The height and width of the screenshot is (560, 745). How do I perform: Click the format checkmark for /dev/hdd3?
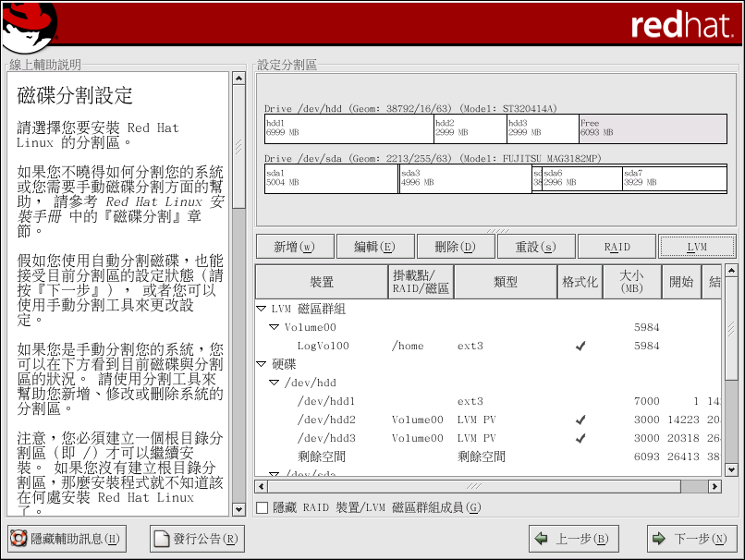click(x=580, y=438)
